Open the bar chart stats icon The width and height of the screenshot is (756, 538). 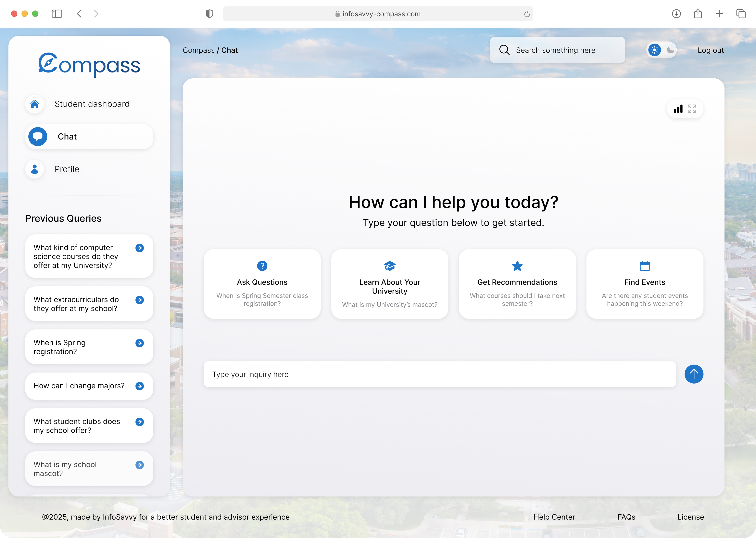pos(678,109)
